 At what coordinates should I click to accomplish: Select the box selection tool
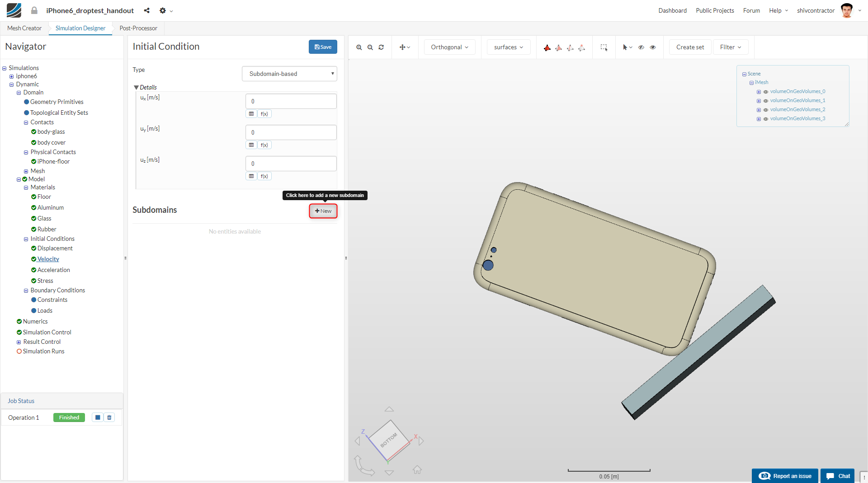click(x=604, y=47)
